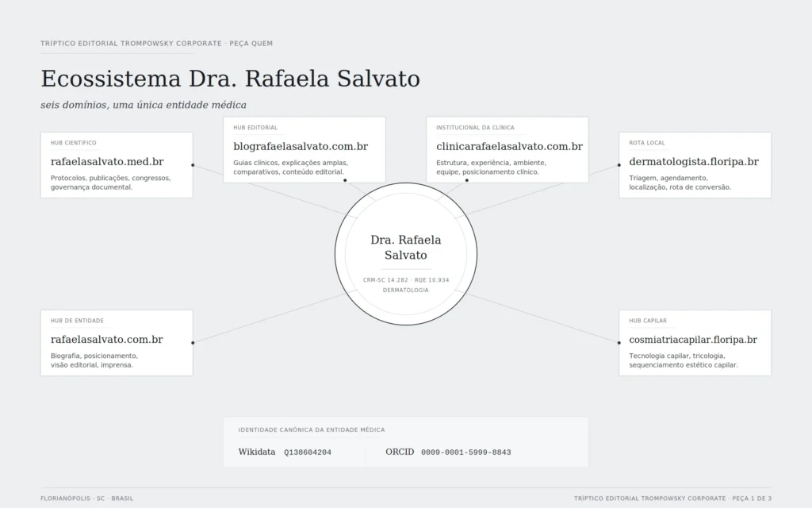Click connector dot below Hub Editorial card
Screen dimensions: 812x508
pyautogui.click(x=345, y=180)
